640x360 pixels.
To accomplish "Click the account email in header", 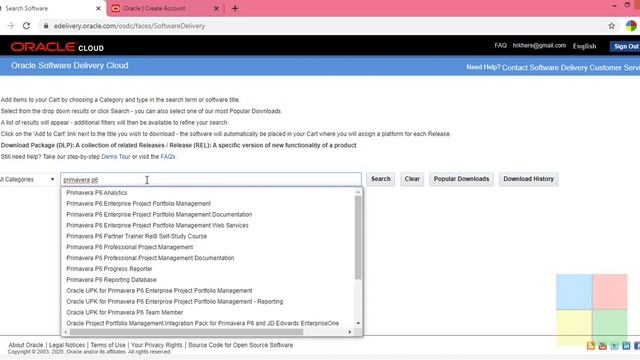I will (539, 45).
